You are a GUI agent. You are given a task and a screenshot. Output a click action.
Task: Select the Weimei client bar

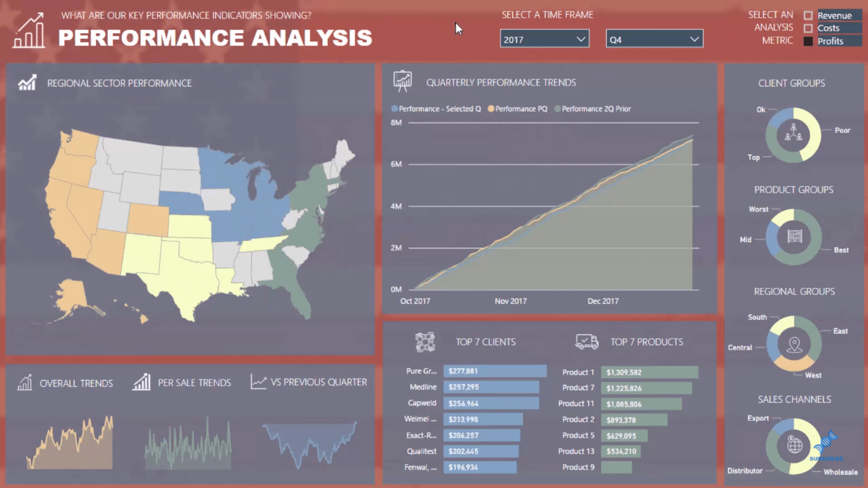click(x=484, y=419)
